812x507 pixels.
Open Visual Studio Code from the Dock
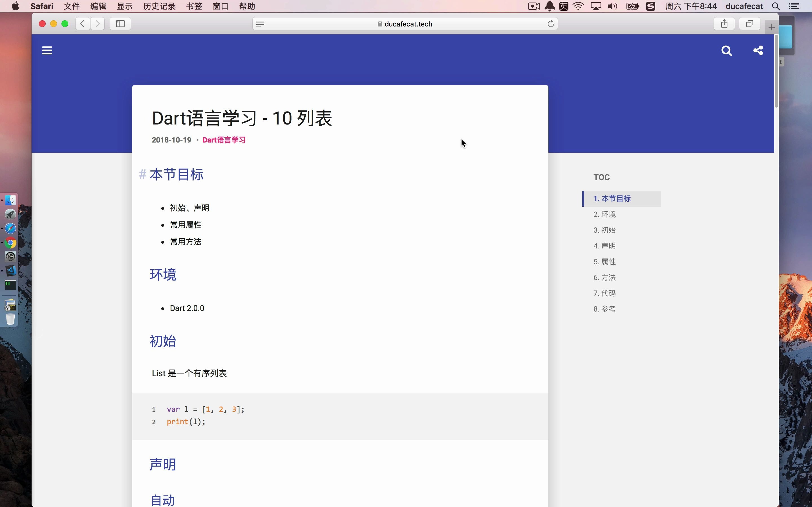pyautogui.click(x=11, y=271)
